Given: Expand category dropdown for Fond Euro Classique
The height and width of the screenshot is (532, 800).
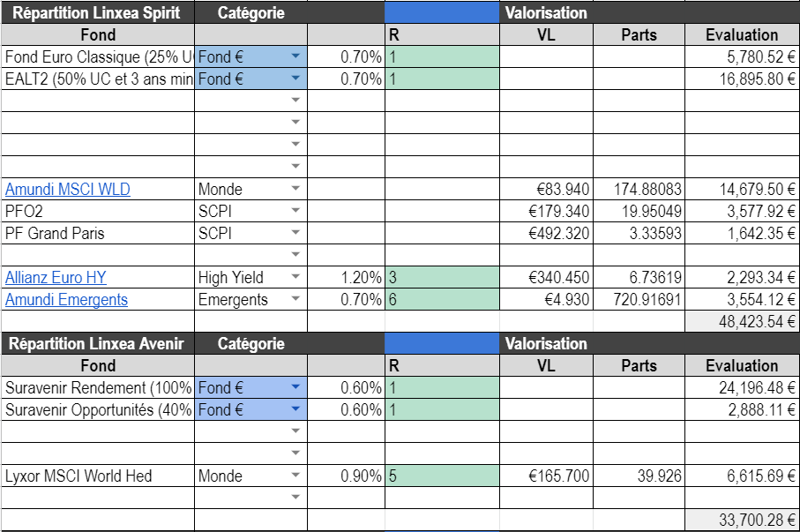Looking at the screenshot, I should (295, 56).
